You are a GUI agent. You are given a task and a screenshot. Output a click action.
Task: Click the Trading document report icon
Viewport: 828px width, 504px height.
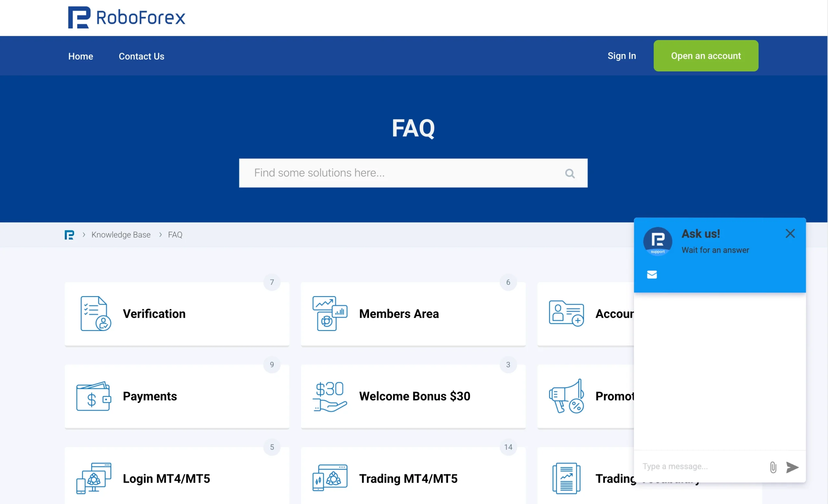(566, 478)
